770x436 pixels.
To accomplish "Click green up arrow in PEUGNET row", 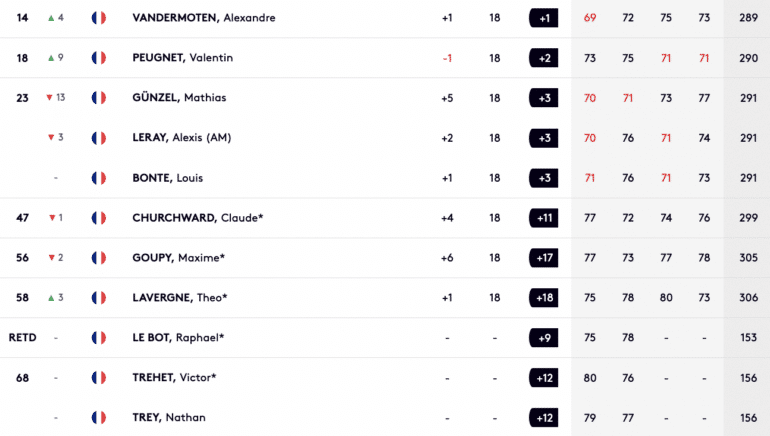I will [51, 58].
